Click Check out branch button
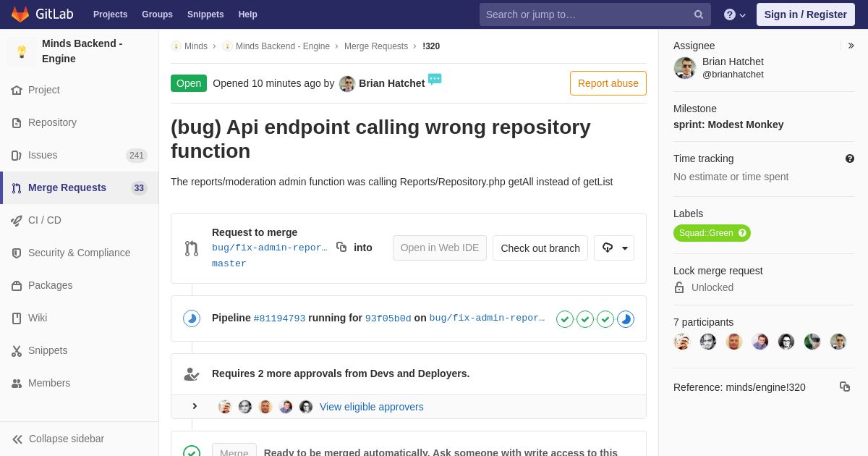 click(540, 248)
